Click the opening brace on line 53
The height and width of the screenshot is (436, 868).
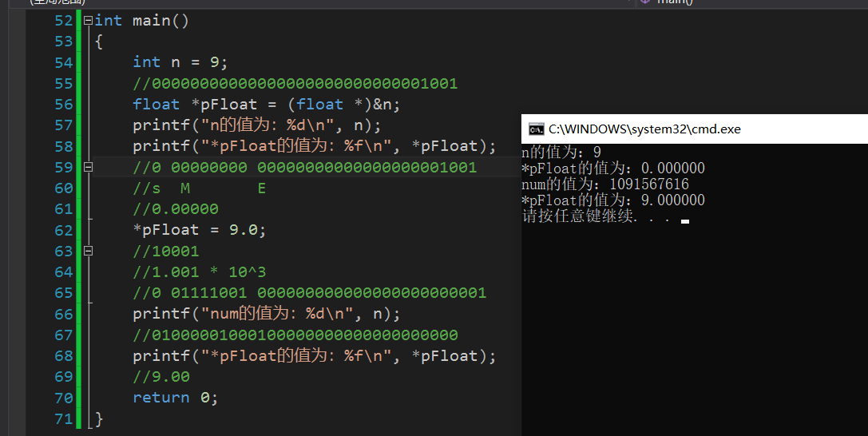99,42
